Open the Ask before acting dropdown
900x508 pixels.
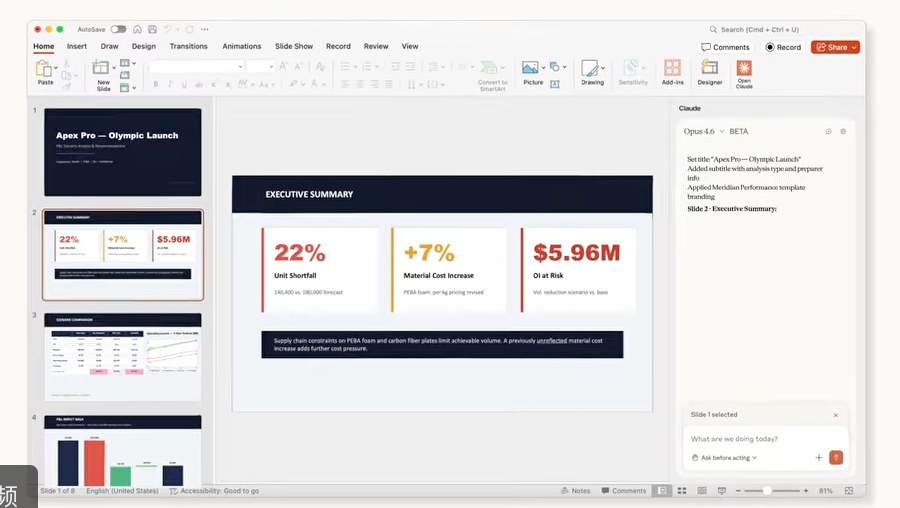click(724, 457)
